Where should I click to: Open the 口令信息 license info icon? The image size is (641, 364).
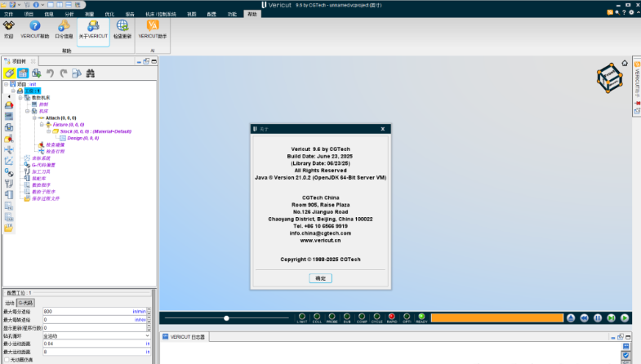click(65, 26)
